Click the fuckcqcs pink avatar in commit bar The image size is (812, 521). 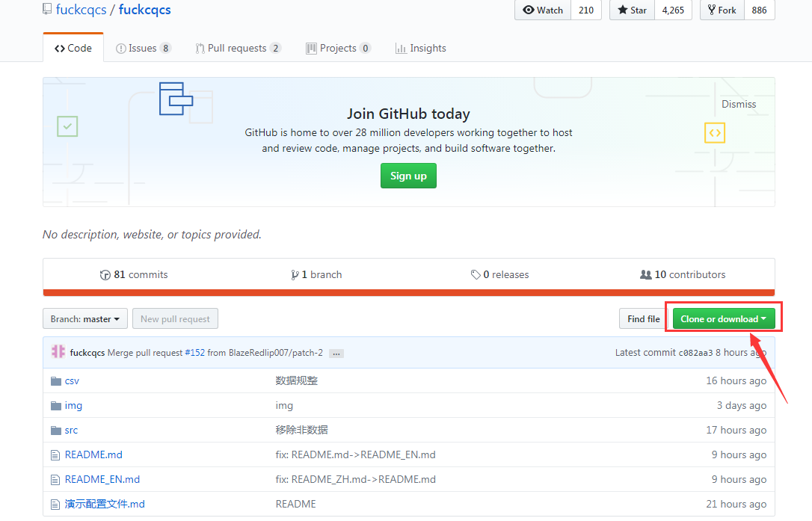[x=58, y=351]
